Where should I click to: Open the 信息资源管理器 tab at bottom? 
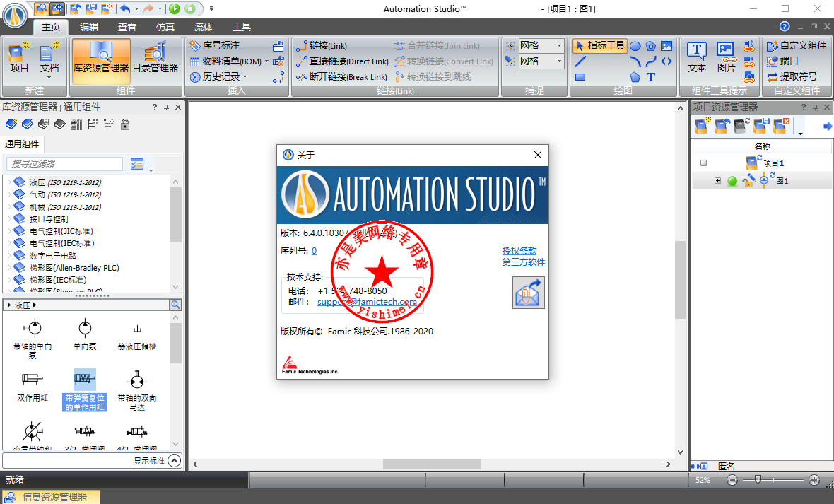pyautogui.click(x=50, y=497)
